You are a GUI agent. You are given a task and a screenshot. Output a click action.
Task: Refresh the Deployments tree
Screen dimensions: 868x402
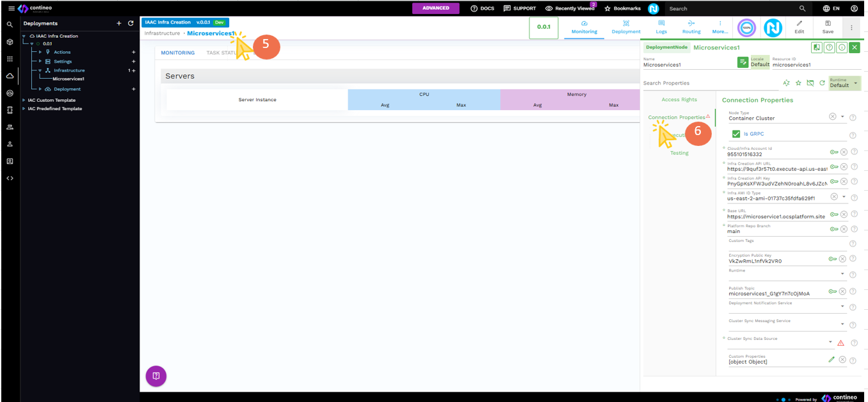pyautogui.click(x=131, y=24)
